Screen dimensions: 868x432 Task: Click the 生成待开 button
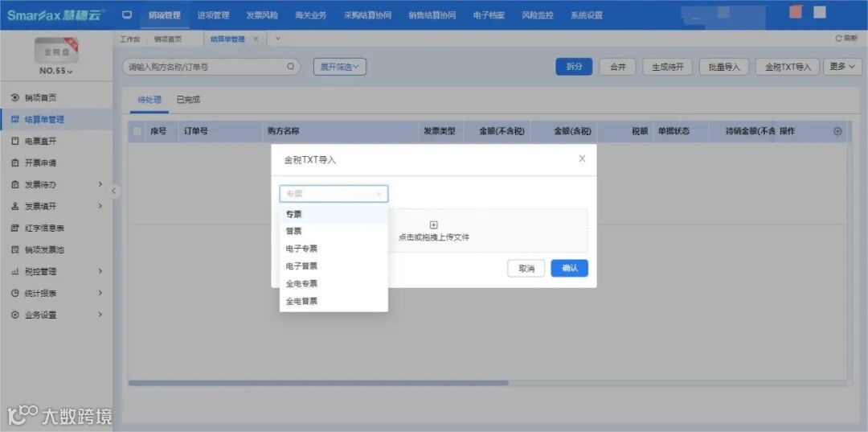click(668, 67)
